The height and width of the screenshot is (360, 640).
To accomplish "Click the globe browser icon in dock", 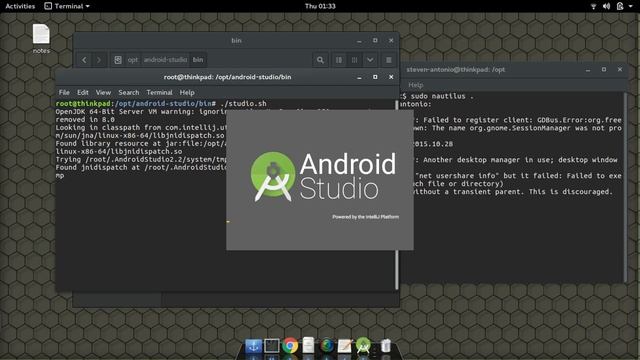I will click(x=327, y=346).
